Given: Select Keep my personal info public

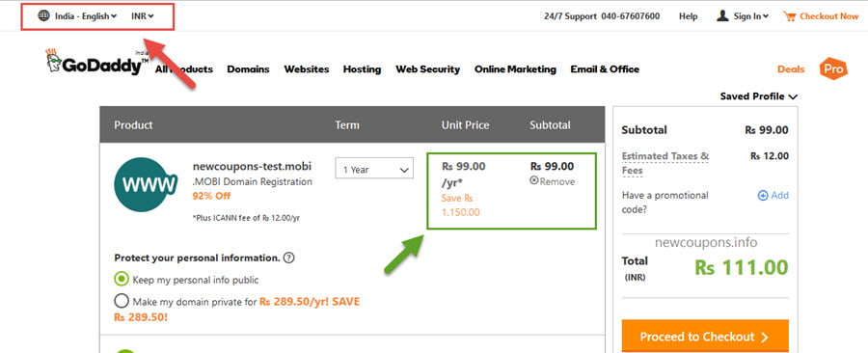Looking at the screenshot, I should tap(122, 280).
